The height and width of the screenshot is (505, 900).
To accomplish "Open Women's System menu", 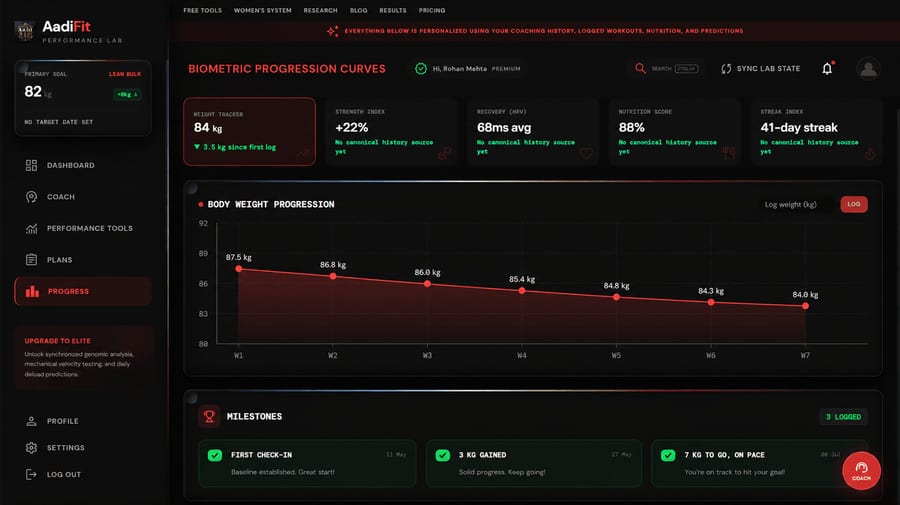I will 262,10.
